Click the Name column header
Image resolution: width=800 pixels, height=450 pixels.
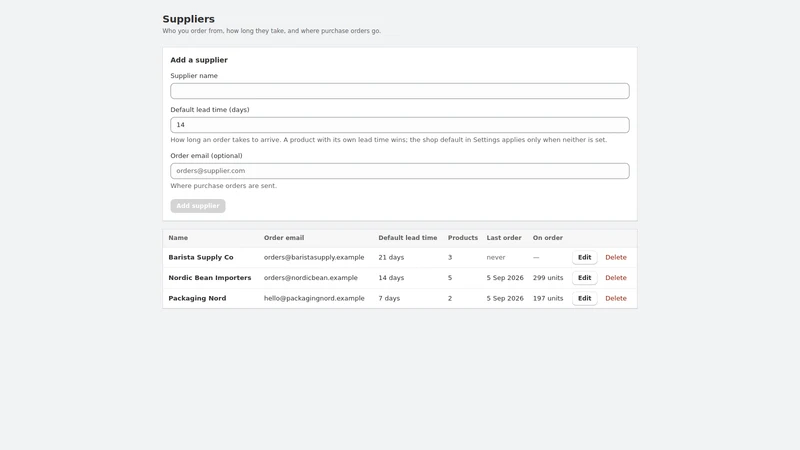(x=178, y=238)
